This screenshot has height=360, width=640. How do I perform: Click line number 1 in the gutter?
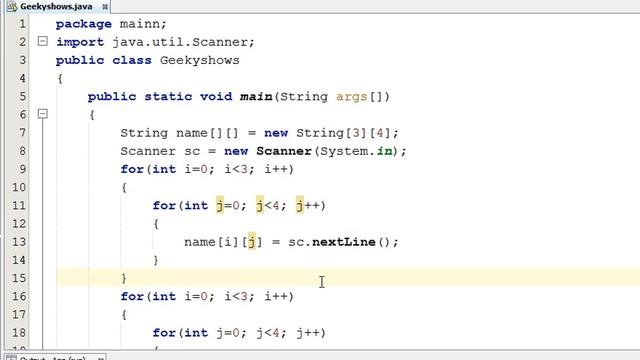(22, 24)
